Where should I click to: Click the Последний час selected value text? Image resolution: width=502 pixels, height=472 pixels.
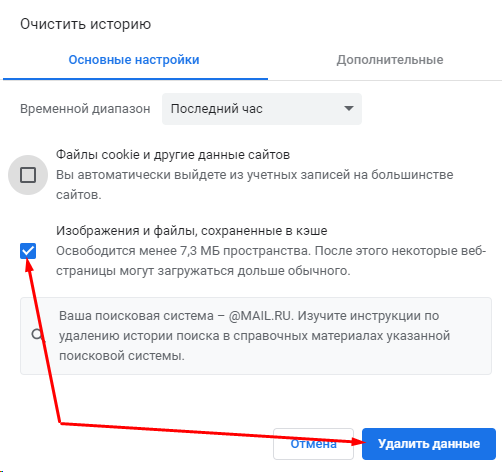coord(217,109)
